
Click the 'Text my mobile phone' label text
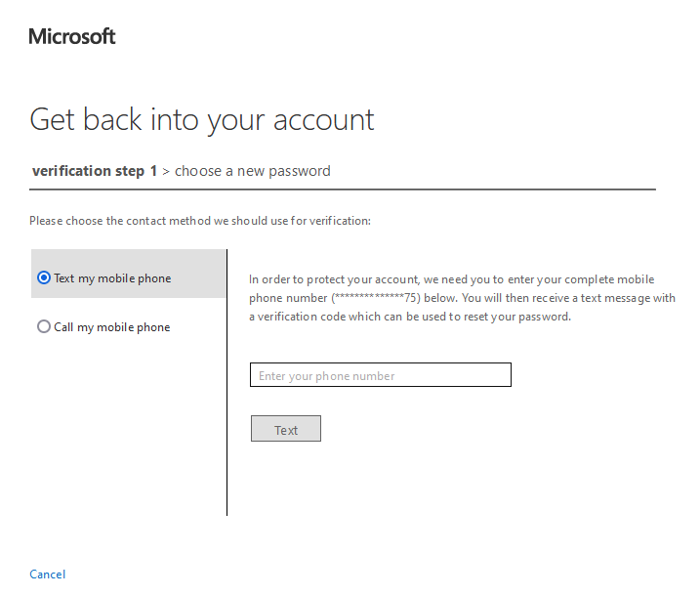click(x=112, y=278)
